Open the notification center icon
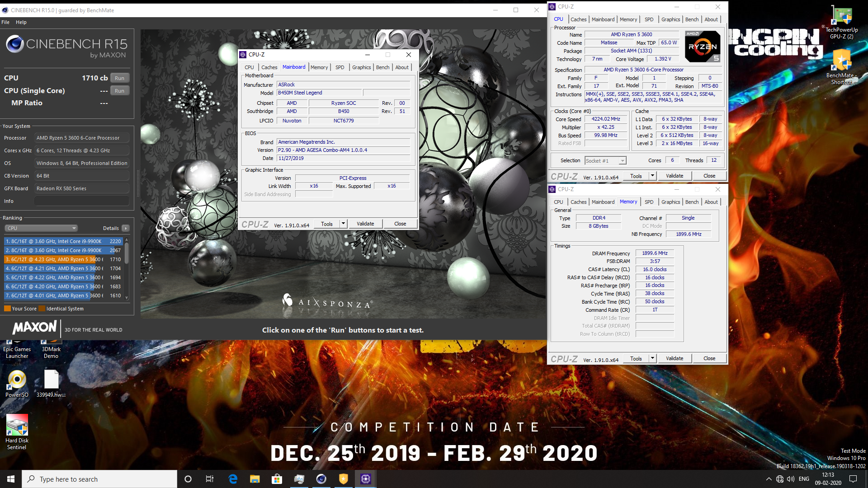The height and width of the screenshot is (488, 868). [x=853, y=479]
